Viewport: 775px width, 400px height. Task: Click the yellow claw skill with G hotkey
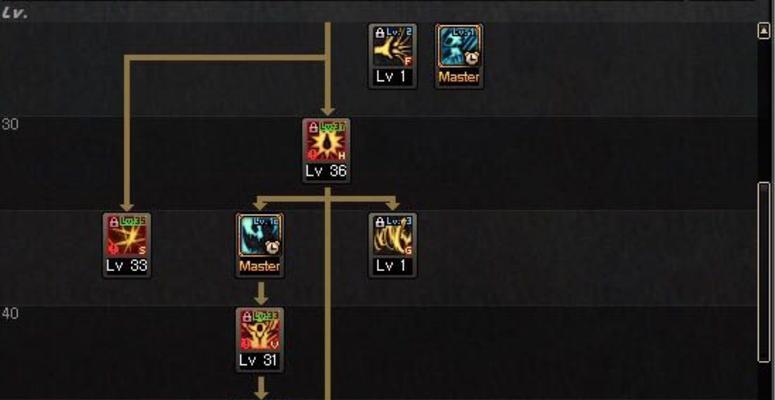[x=392, y=235]
